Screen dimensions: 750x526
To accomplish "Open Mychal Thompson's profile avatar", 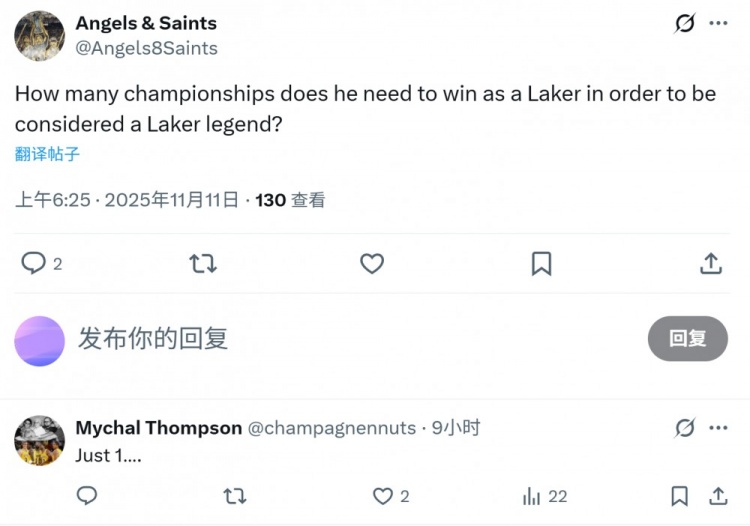I will (x=39, y=441).
